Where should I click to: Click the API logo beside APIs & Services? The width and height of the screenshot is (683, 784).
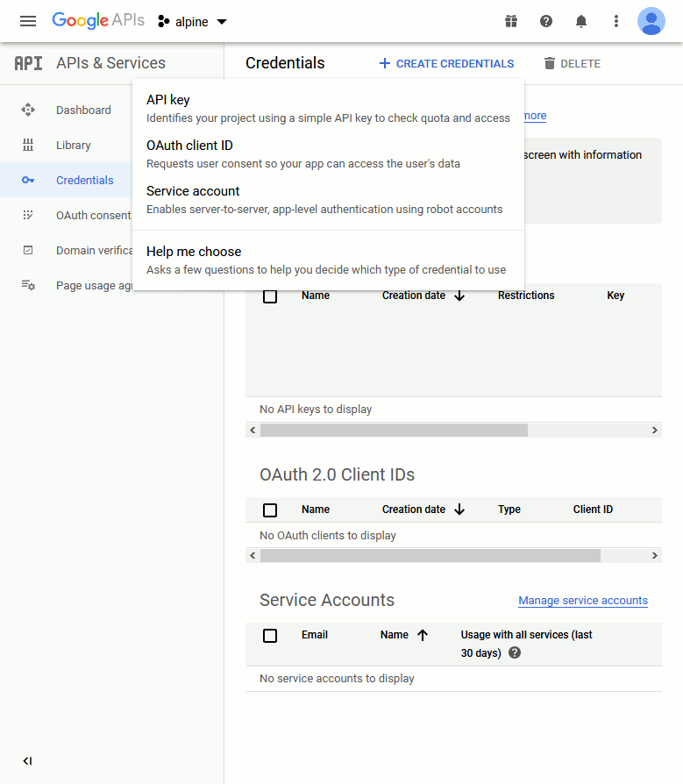click(29, 63)
